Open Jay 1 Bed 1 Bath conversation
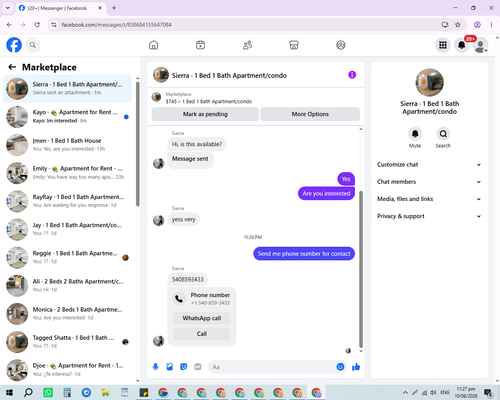 click(67, 229)
